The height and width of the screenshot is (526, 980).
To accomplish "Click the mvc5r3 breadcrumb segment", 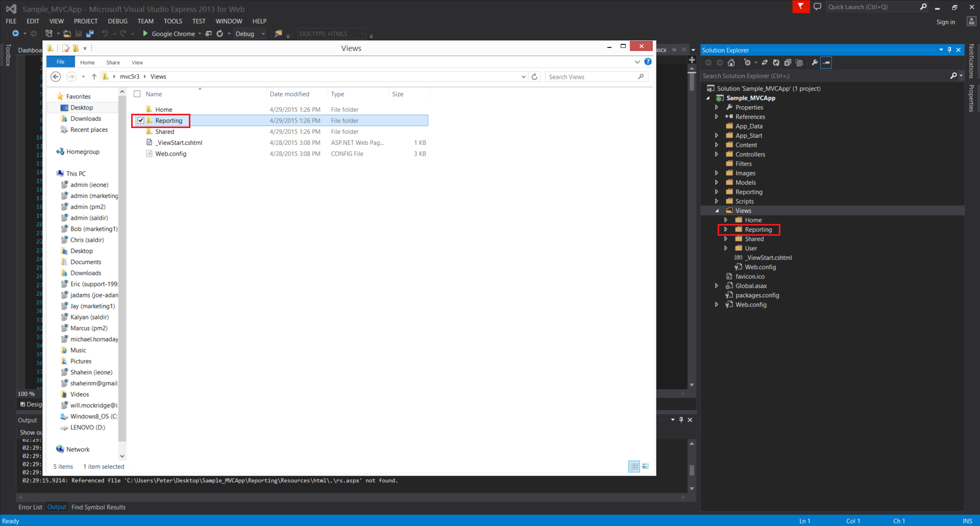I will point(130,77).
